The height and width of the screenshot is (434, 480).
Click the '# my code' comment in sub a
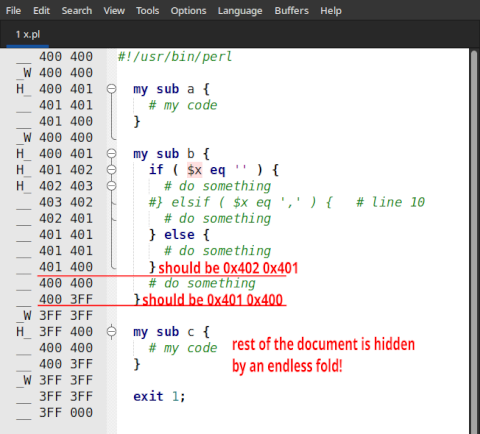(183, 105)
